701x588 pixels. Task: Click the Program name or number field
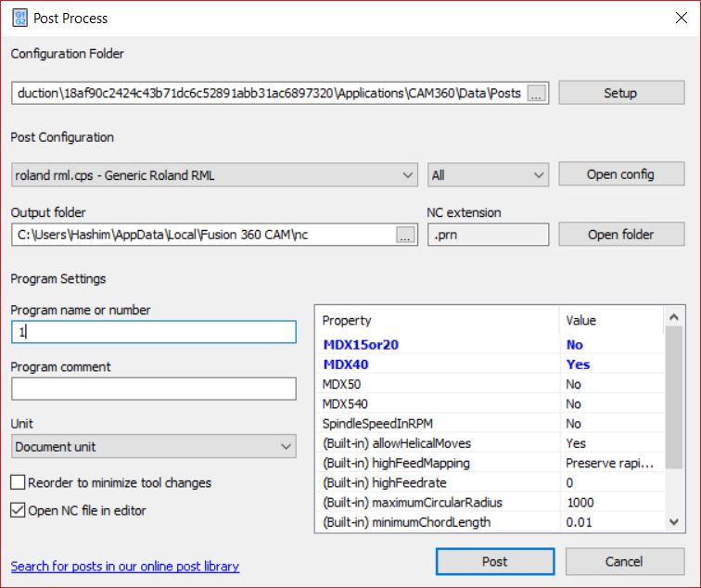coord(154,332)
